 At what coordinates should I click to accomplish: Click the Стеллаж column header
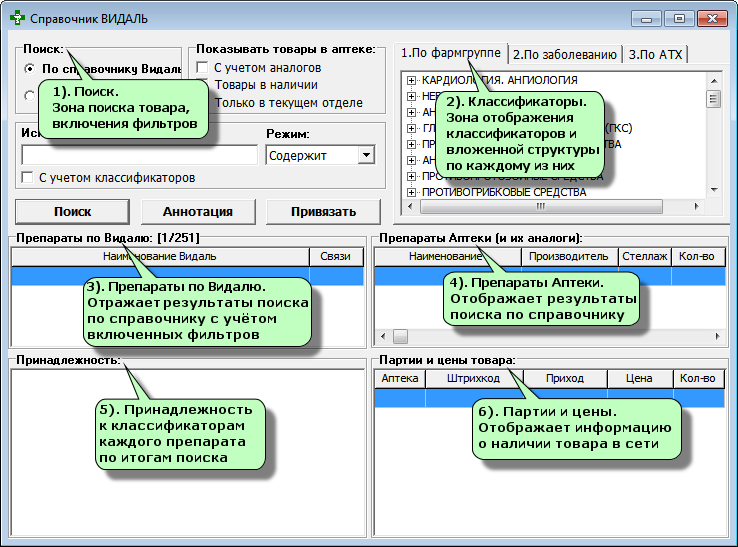coord(644,257)
